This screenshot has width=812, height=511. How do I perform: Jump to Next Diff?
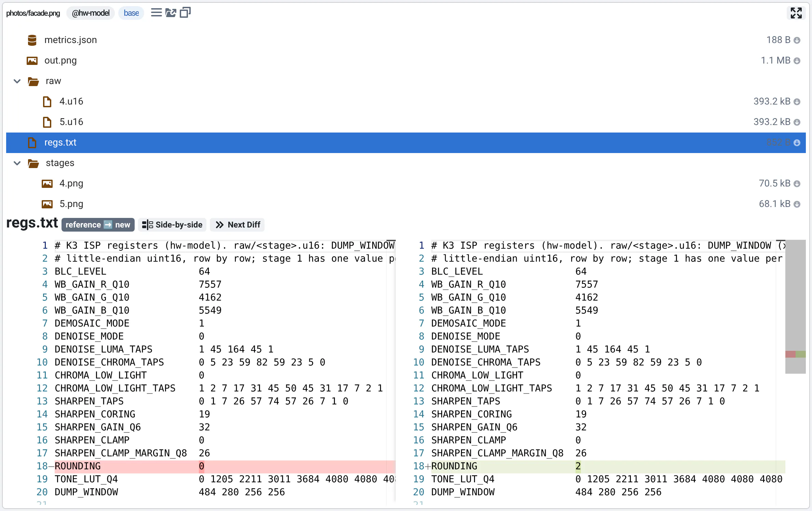pyautogui.click(x=238, y=225)
